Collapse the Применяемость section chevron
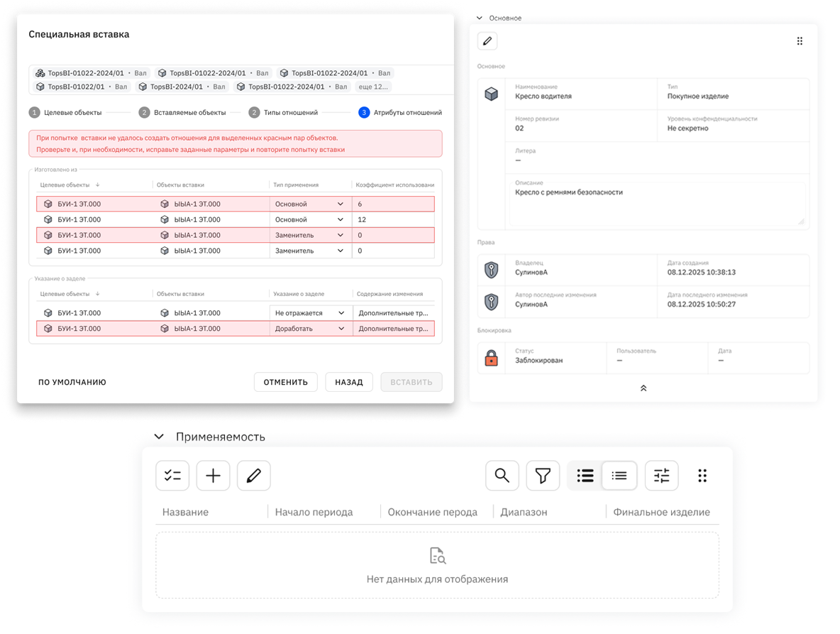 coord(159,437)
